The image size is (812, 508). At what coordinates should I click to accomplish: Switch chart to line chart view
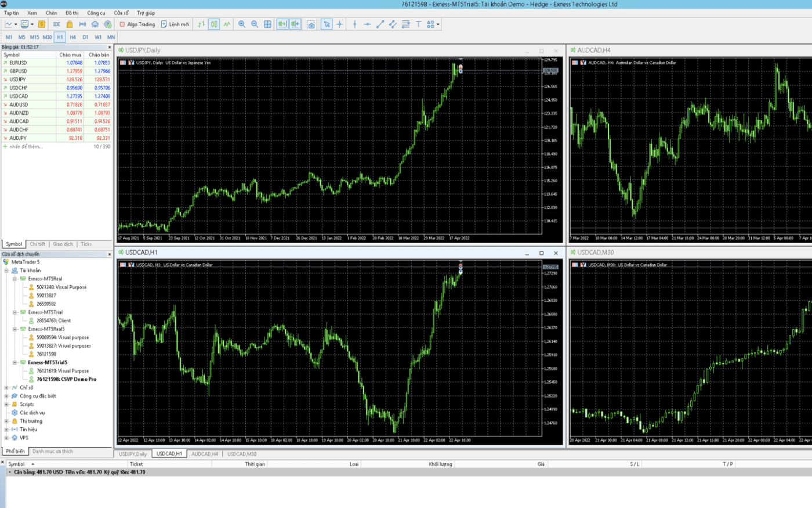(227, 24)
